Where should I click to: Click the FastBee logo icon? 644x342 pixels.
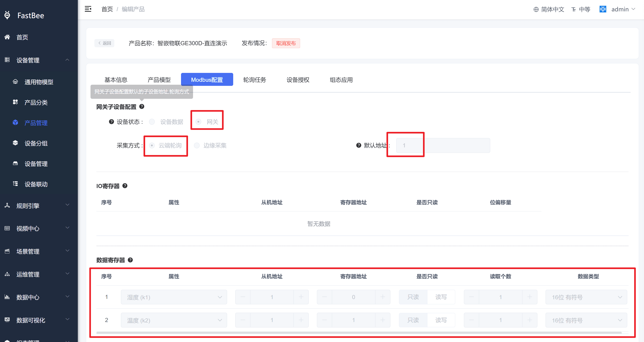tap(7, 15)
